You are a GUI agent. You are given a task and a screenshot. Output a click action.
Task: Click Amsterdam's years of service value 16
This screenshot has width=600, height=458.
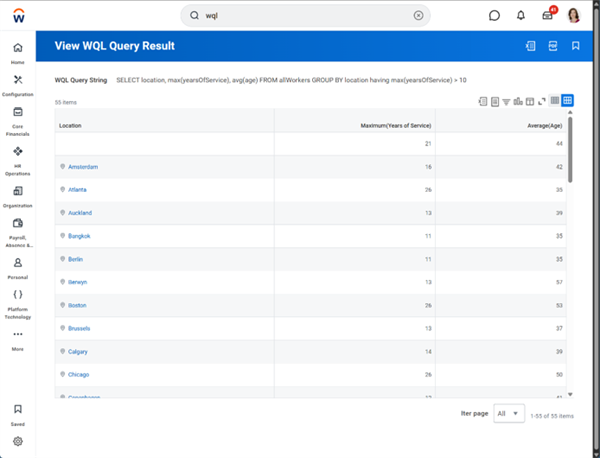pyautogui.click(x=428, y=167)
